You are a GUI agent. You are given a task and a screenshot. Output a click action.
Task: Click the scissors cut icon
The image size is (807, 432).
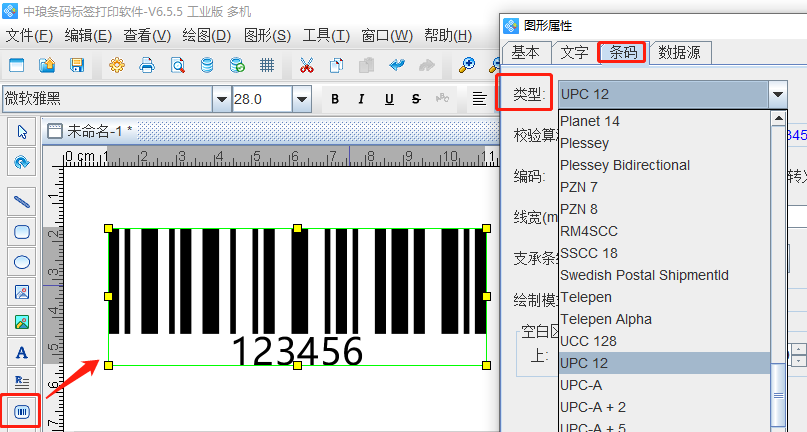tap(307, 66)
